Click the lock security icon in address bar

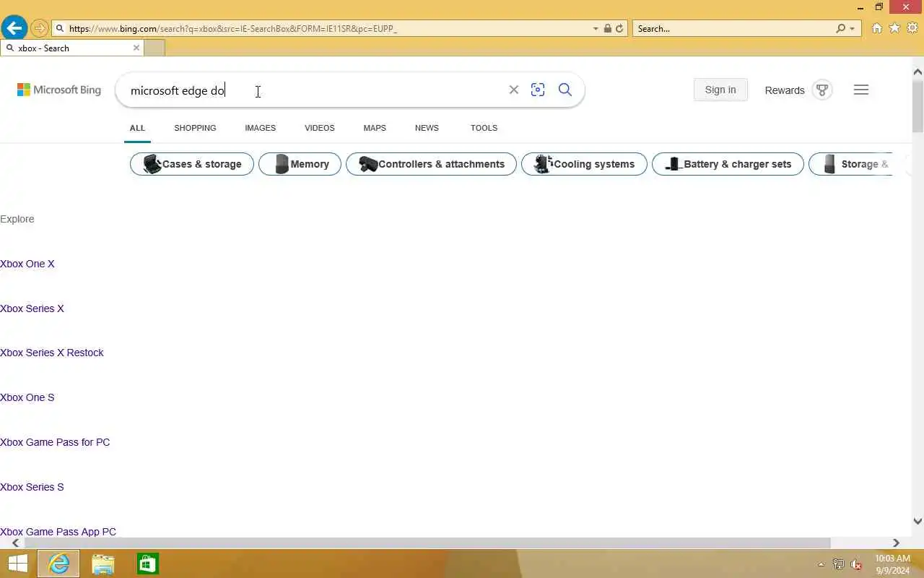click(x=608, y=29)
